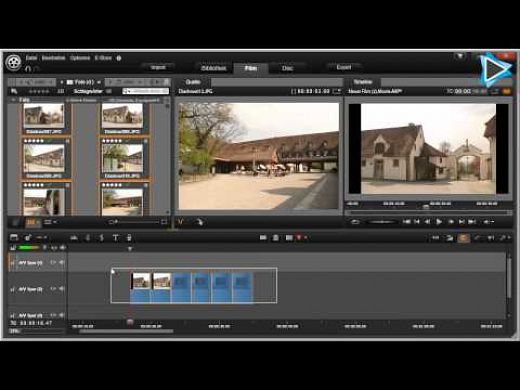Open the dropdown arrow at the window's top right

pyautogui.click(x=460, y=56)
